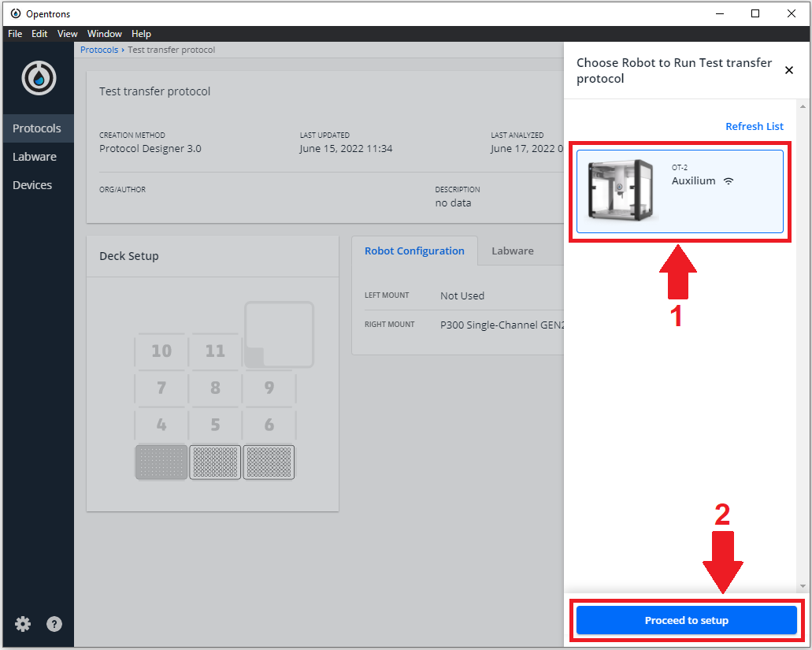This screenshot has width=812, height=650.
Task: Click 'no data' description text
Action: (x=453, y=203)
